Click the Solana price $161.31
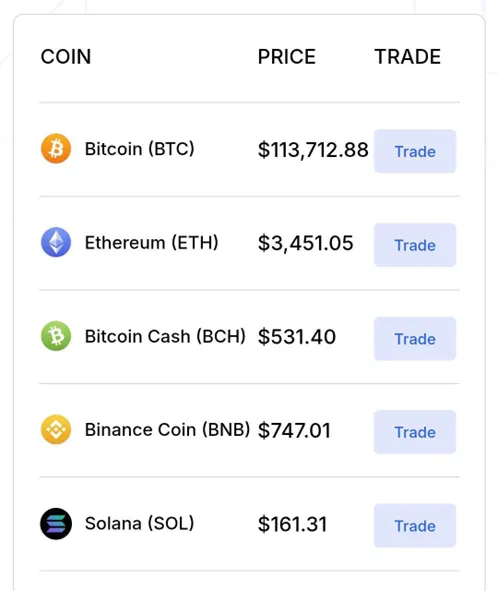 293,524
